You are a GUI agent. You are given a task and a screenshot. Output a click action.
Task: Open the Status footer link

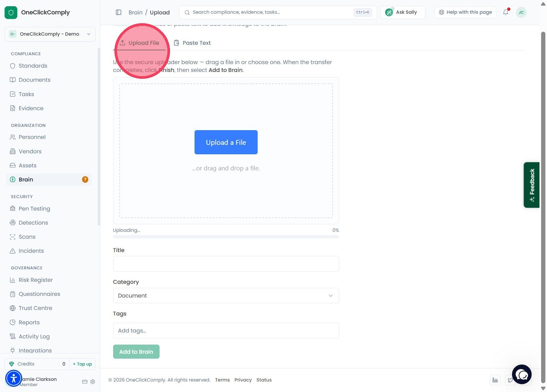pyautogui.click(x=264, y=380)
